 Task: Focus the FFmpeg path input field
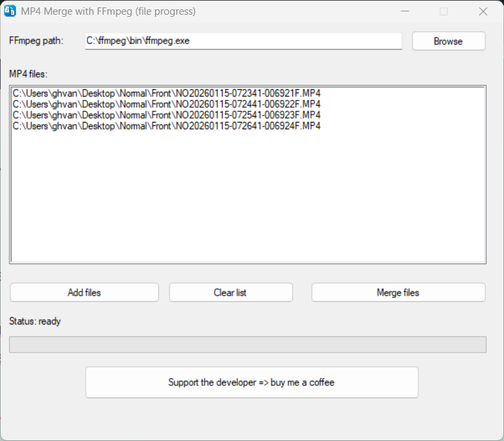243,41
